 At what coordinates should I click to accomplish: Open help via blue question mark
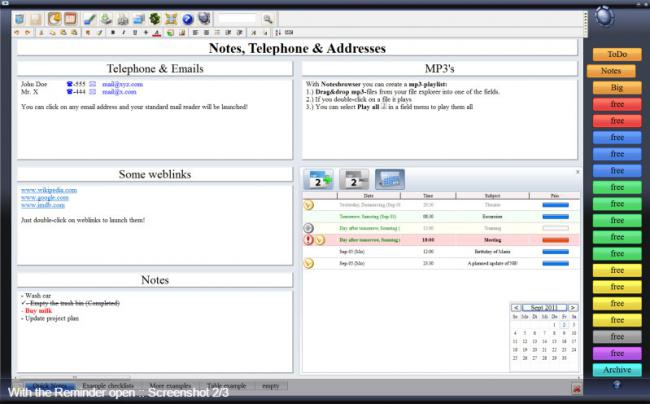pyautogui.click(x=188, y=19)
